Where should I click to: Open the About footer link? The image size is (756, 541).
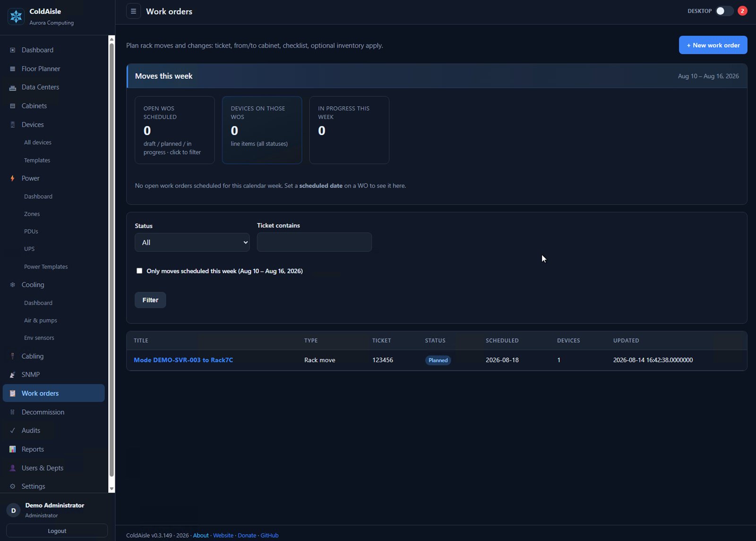point(201,536)
